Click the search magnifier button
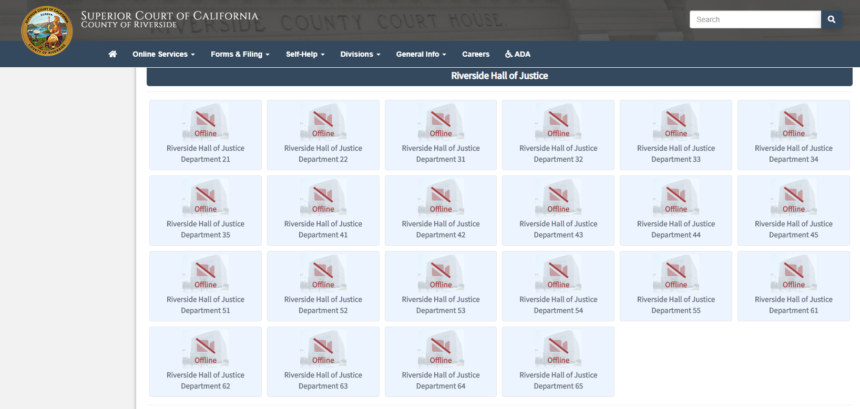This screenshot has height=409, width=860. (831, 19)
